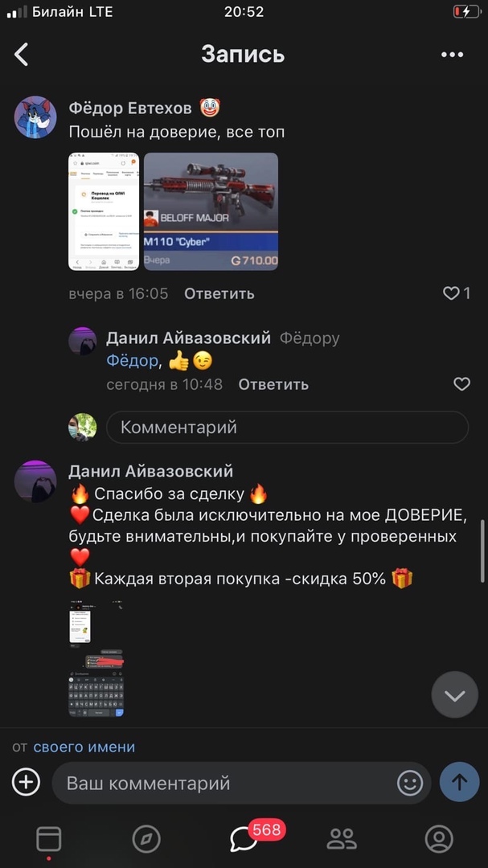Send comment with blue arrow button
Viewport: 488px width, 868px height.
click(459, 782)
